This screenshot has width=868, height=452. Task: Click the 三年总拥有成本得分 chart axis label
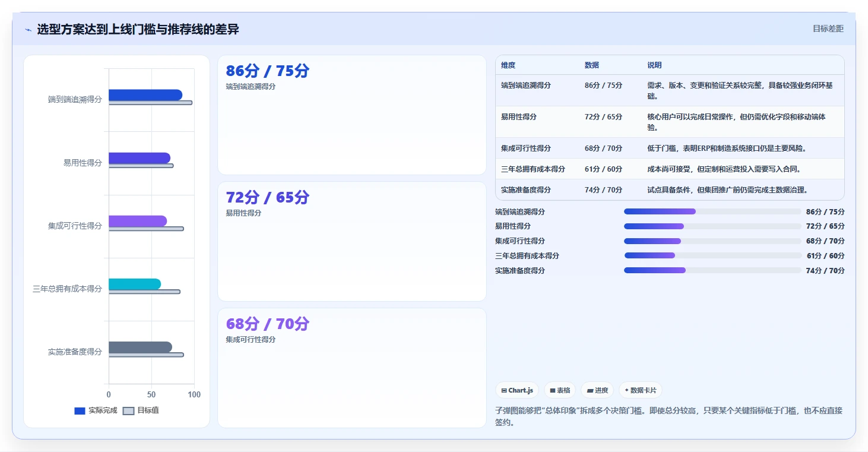click(x=67, y=289)
